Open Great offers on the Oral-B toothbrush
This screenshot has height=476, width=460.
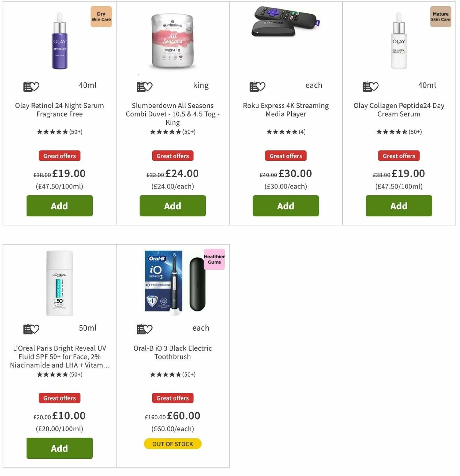coord(172,398)
